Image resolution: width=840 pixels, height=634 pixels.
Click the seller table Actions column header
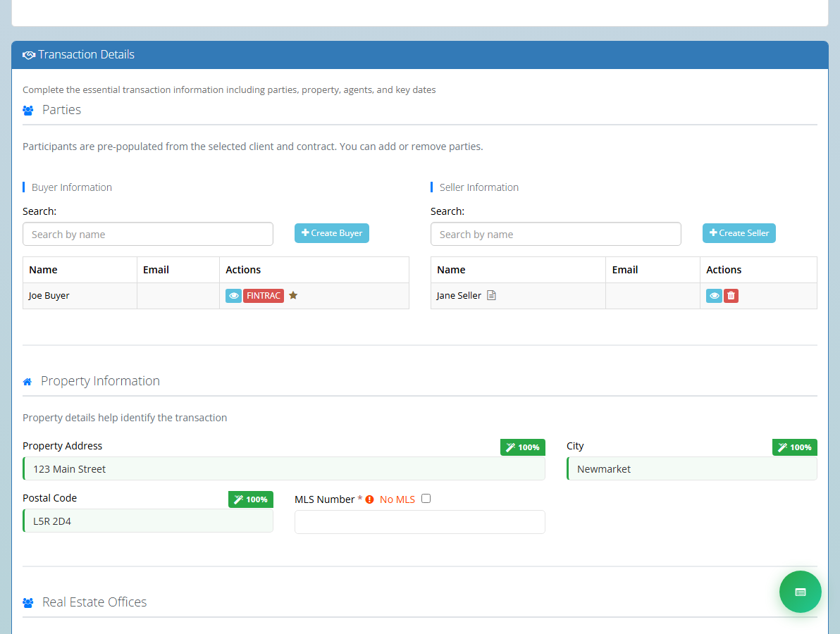tap(758, 270)
